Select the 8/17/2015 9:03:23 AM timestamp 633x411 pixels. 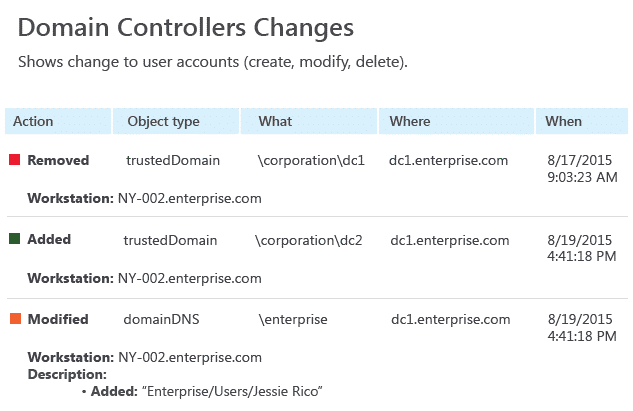pos(582,169)
